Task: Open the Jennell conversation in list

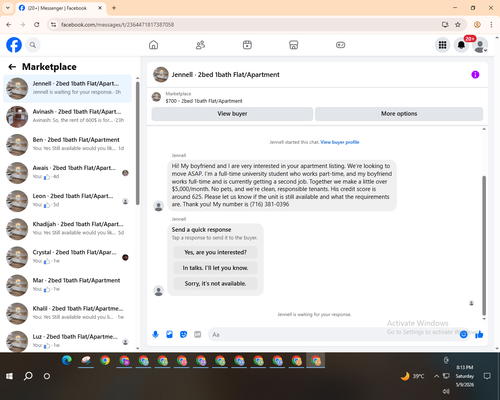Action: (67, 89)
